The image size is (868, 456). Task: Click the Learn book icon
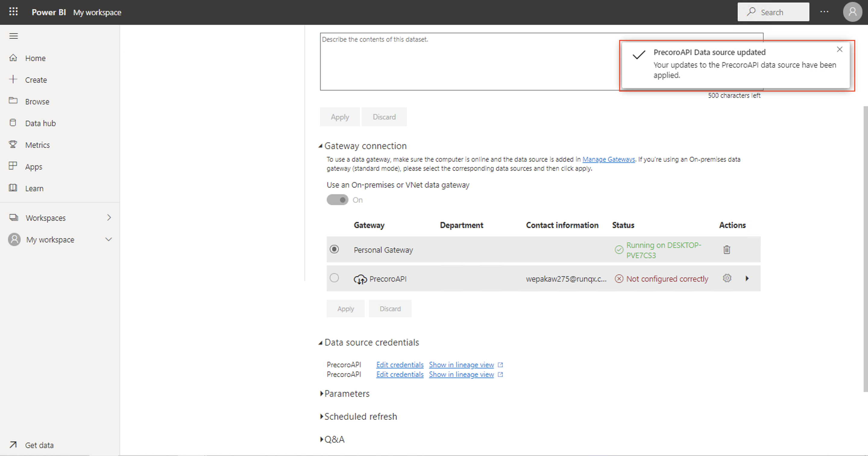[x=13, y=188]
